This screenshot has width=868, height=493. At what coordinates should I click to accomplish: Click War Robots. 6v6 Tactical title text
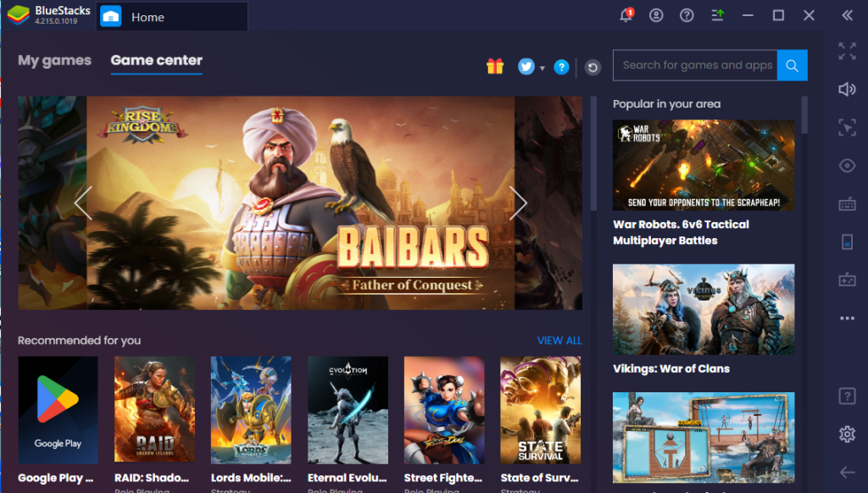[x=681, y=232]
